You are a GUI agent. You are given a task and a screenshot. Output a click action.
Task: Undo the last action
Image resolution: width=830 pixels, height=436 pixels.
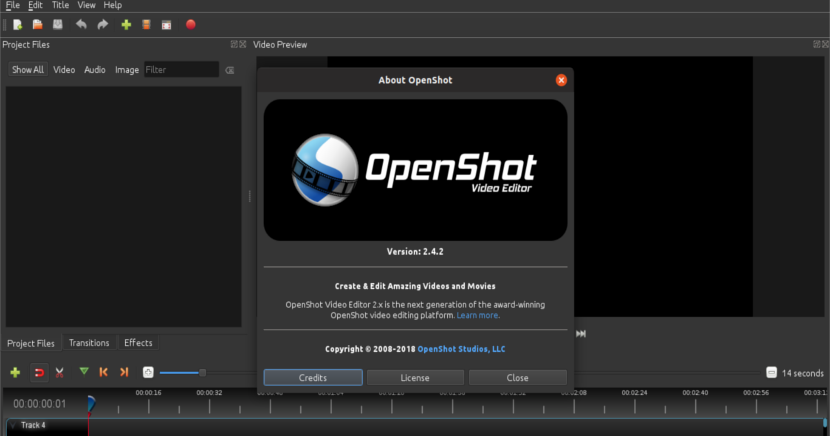(81, 25)
